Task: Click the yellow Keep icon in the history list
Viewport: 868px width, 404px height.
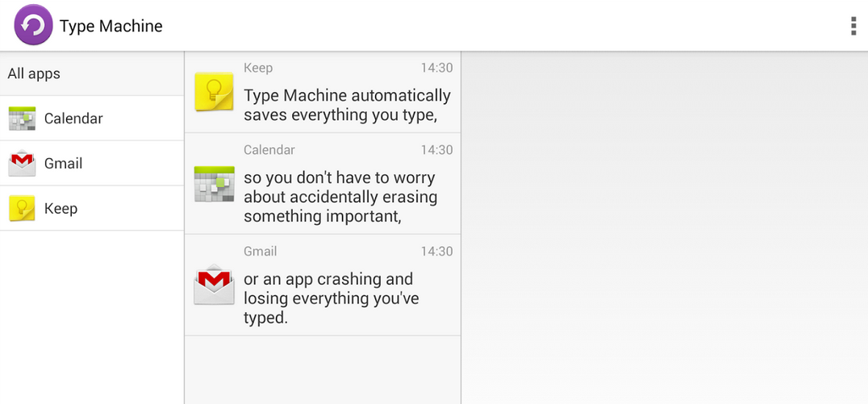Action: 214,93
